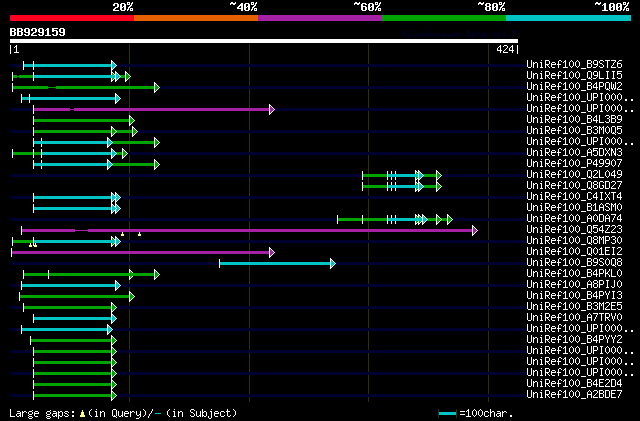Click the green ~80% identity legend segment
Image resolution: width=640 pixels, height=421 pixels.
(444, 18)
